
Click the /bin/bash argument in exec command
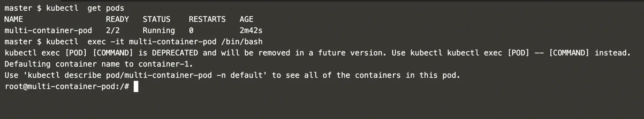[242, 42]
